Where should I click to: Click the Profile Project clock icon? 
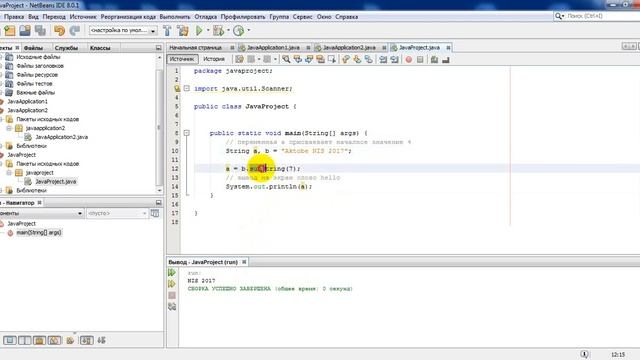[239, 31]
